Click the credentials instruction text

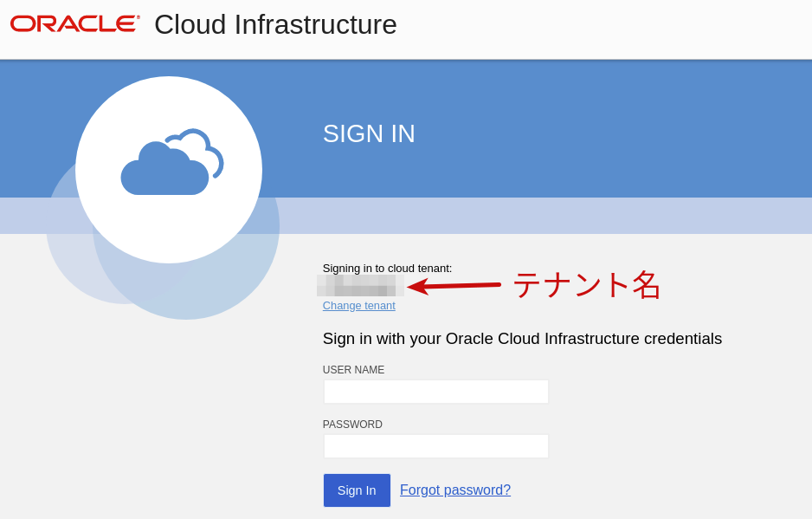pyautogui.click(x=522, y=339)
